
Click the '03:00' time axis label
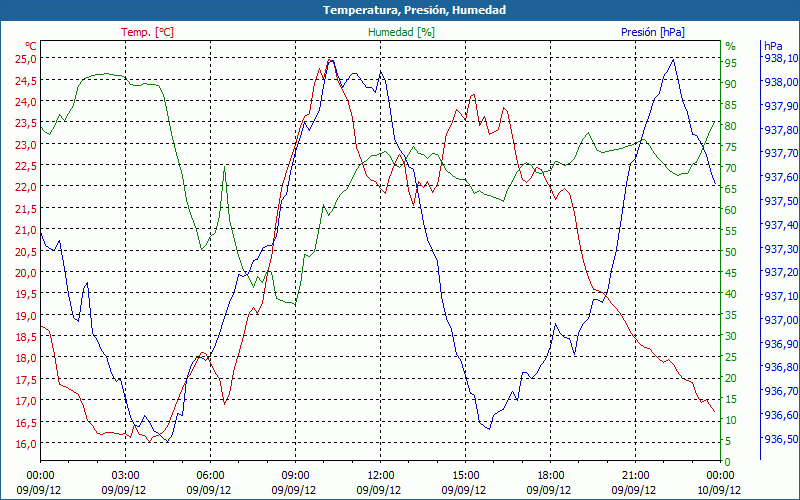[x=124, y=476]
